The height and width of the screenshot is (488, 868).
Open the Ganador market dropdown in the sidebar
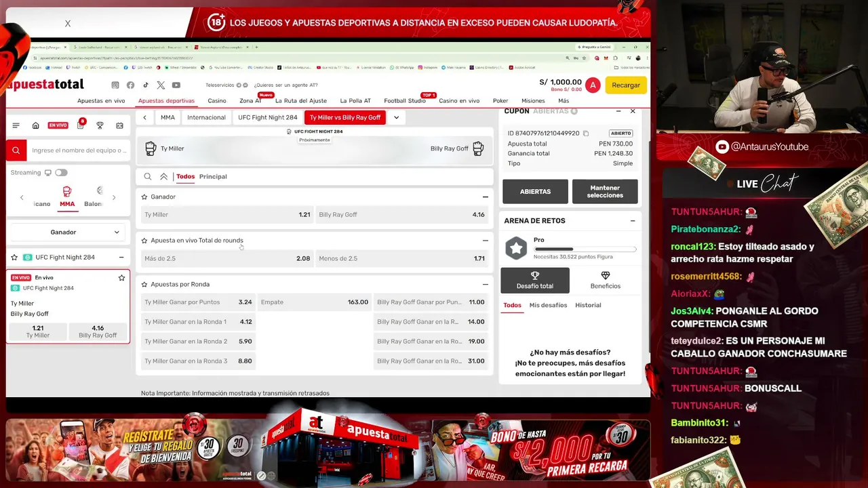(68, 232)
